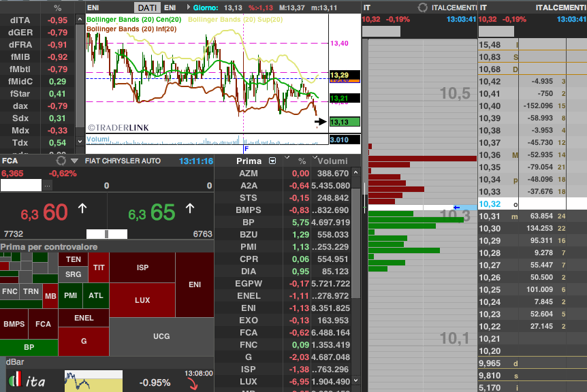Screen dimensions: 587x392
Task: Click the blue F marker under the chart
Action: [x=246, y=149]
